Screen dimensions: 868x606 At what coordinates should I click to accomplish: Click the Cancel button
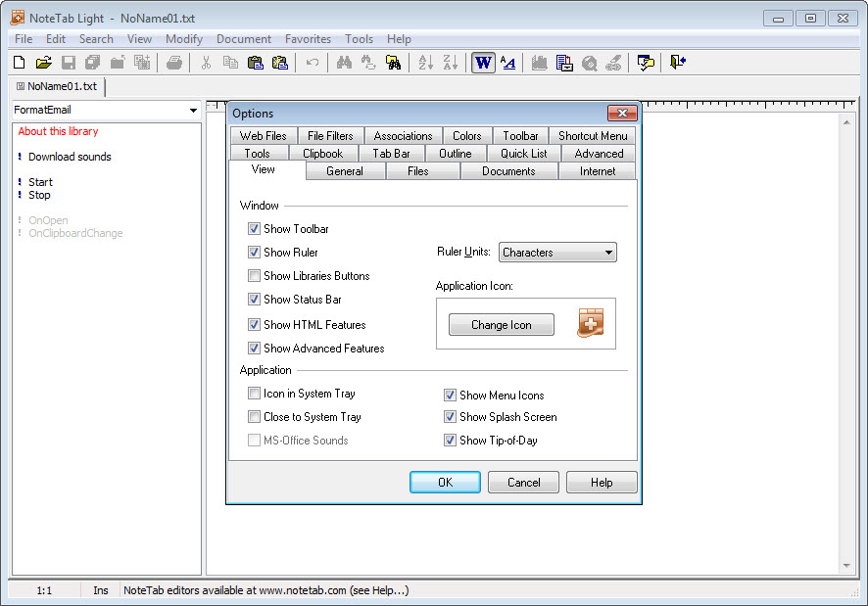(524, 482)
